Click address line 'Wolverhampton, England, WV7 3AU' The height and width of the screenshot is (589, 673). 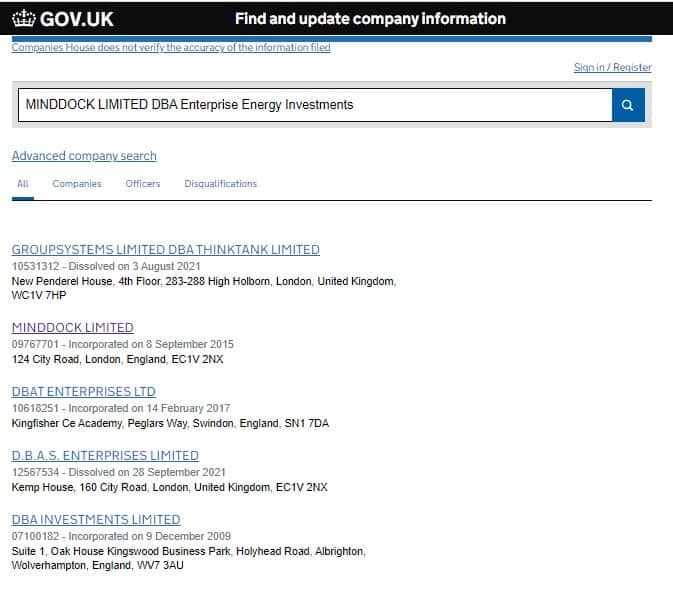click(98, 565)
